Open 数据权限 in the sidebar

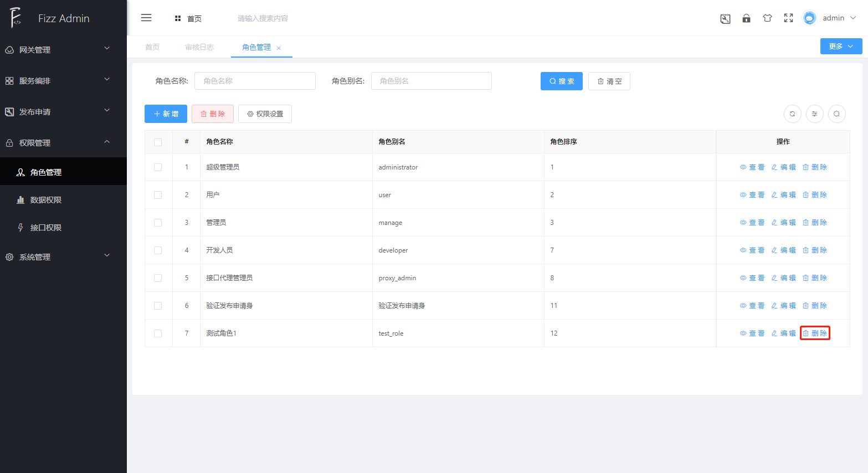click(x=46, y=200)
